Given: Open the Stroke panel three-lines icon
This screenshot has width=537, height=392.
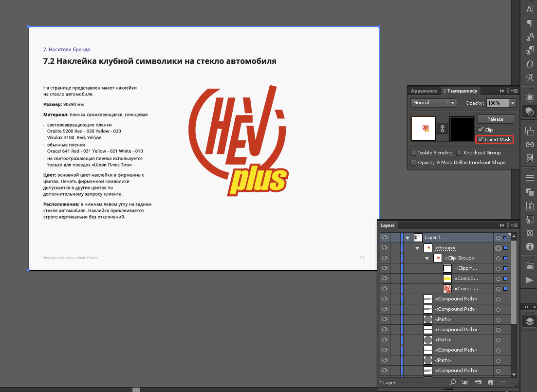Looking at the screenshot, I should pos(530,178).
